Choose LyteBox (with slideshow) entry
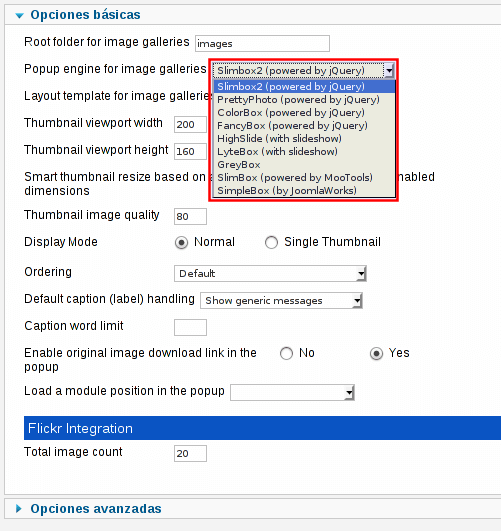The height and width of the screenshot is (531, 501). [x=277, y=151]
